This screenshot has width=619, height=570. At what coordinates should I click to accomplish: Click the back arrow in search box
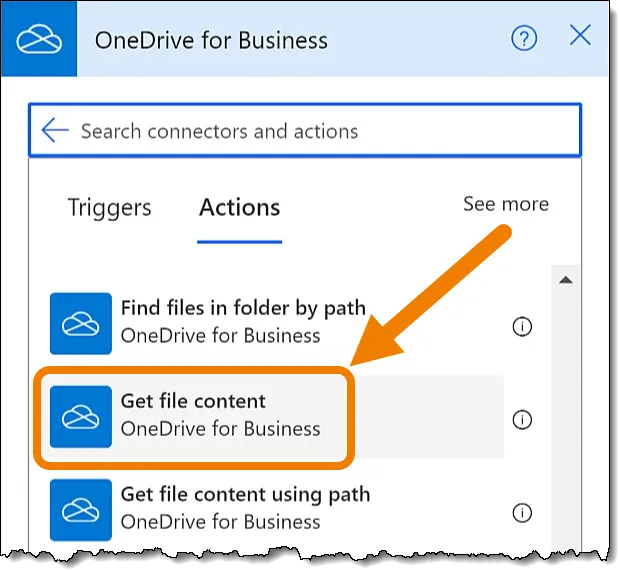55,131
